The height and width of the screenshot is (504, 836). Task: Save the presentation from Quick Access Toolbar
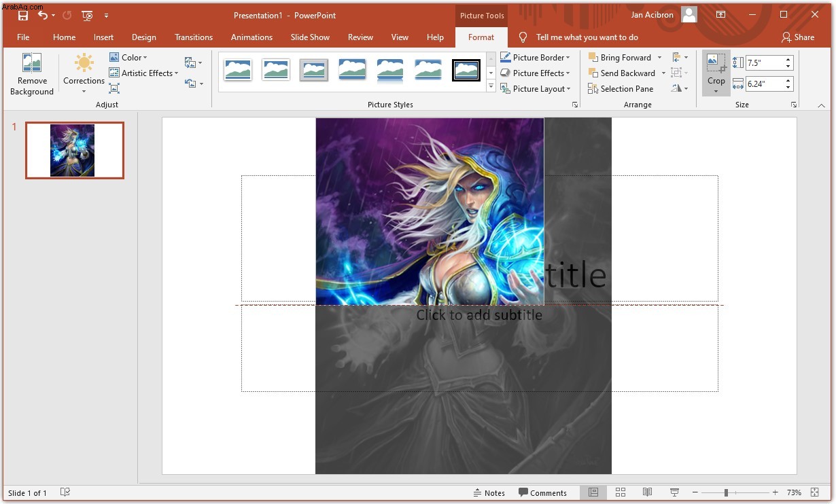click(x=22, y=15)
